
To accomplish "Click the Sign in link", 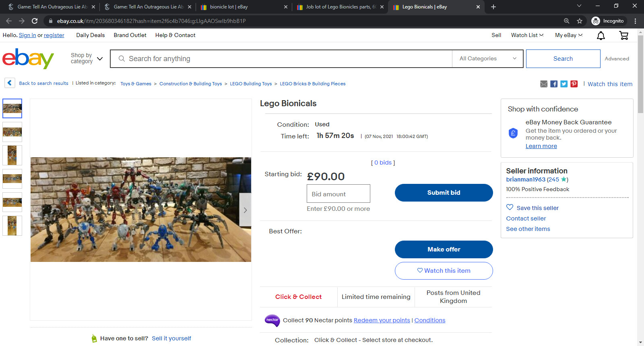I will 27,35.
